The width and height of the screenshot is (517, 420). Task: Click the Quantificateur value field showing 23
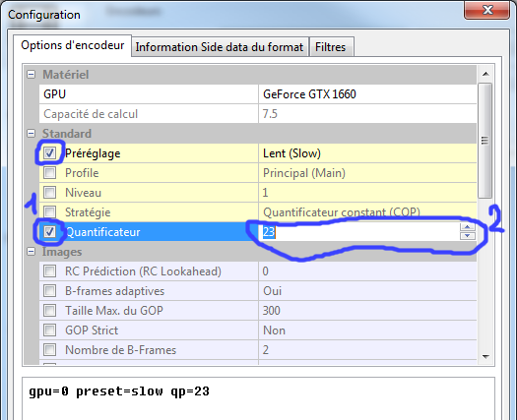(359, 232)
